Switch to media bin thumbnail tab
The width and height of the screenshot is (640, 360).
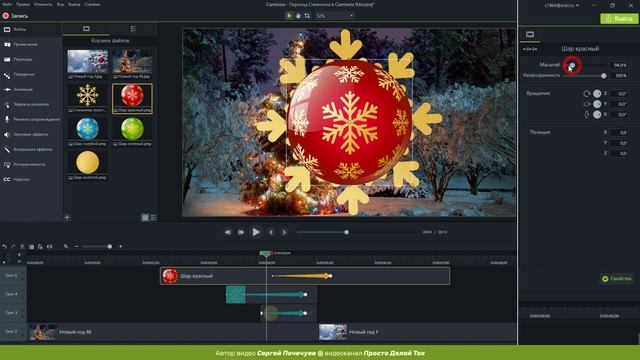(x=86, y=29)
